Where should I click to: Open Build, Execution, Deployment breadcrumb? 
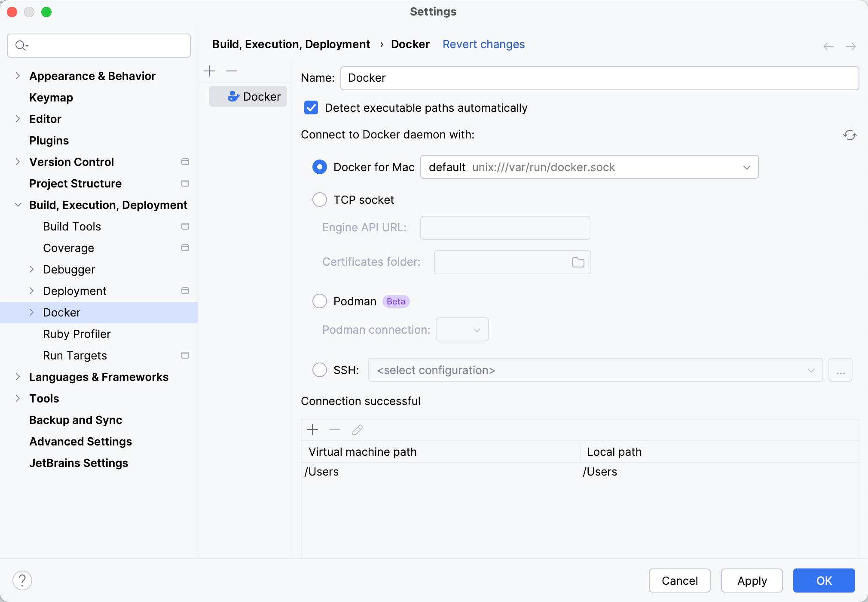(291, 44)
